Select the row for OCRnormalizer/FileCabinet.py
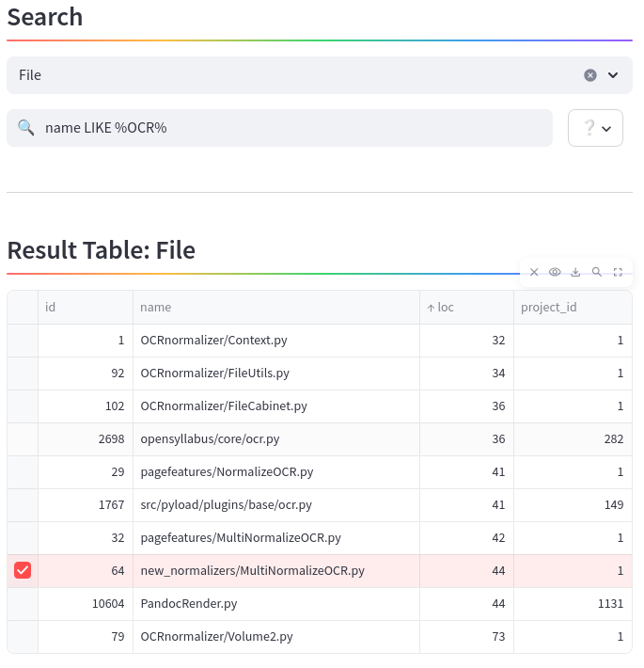 pos(23,406)
